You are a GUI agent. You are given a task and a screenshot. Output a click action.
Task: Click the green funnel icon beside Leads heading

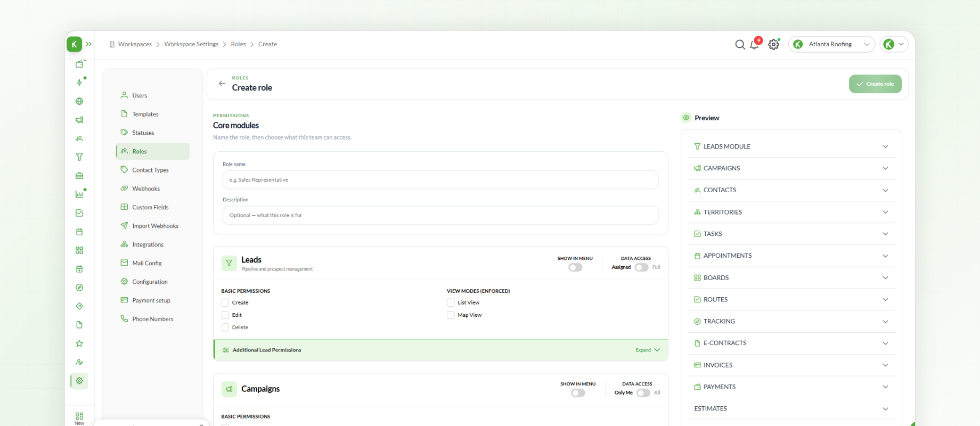(229, 263)
